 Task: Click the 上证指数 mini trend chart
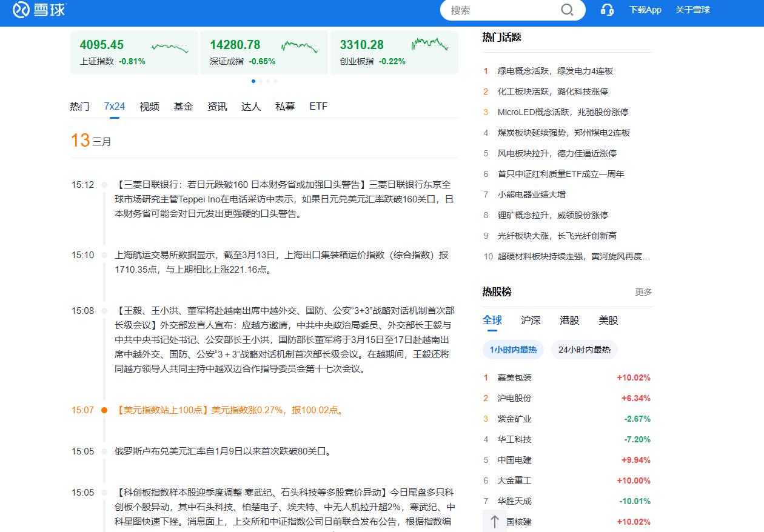(170, 47)
